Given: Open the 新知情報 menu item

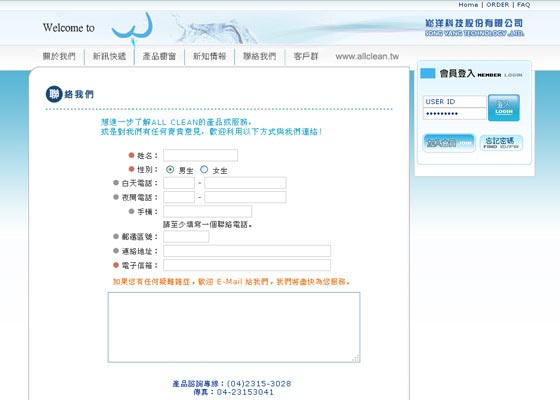Looking at the screenshot, I should [209, 56].
